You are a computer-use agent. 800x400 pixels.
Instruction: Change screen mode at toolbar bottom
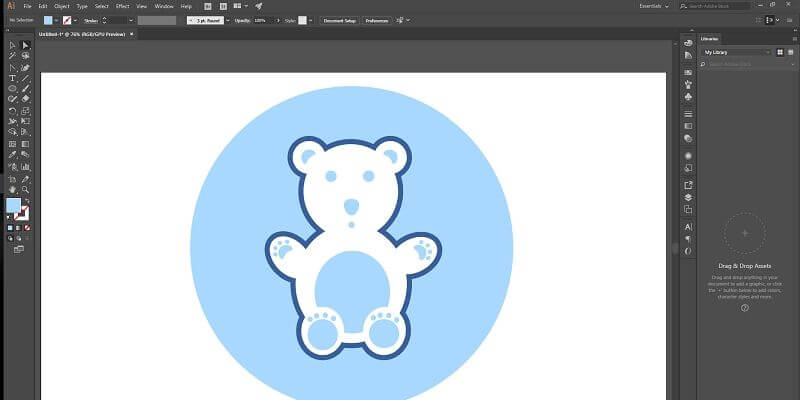pyautogui.click(x=19, y=249)
